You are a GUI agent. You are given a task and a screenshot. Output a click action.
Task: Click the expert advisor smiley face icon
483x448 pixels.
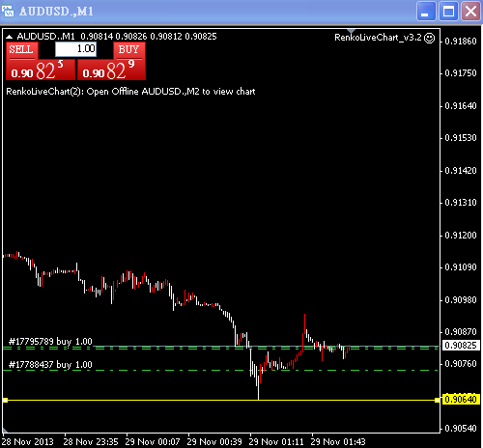click(429, 38)
